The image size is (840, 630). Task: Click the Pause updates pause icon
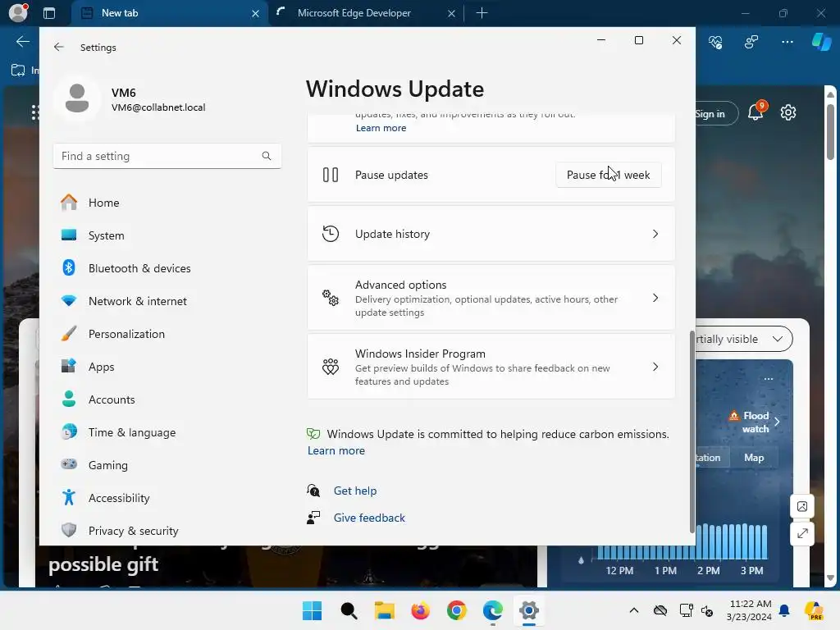click(x=331, y=175)
